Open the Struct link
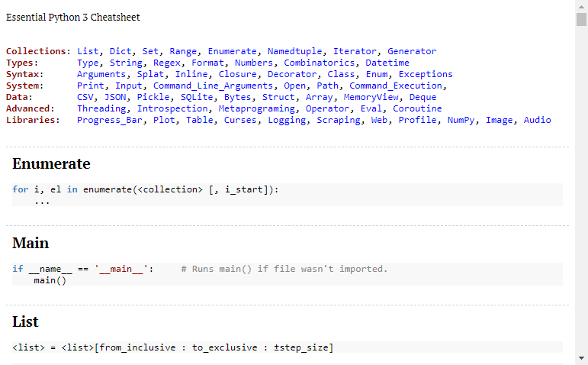 278,97
